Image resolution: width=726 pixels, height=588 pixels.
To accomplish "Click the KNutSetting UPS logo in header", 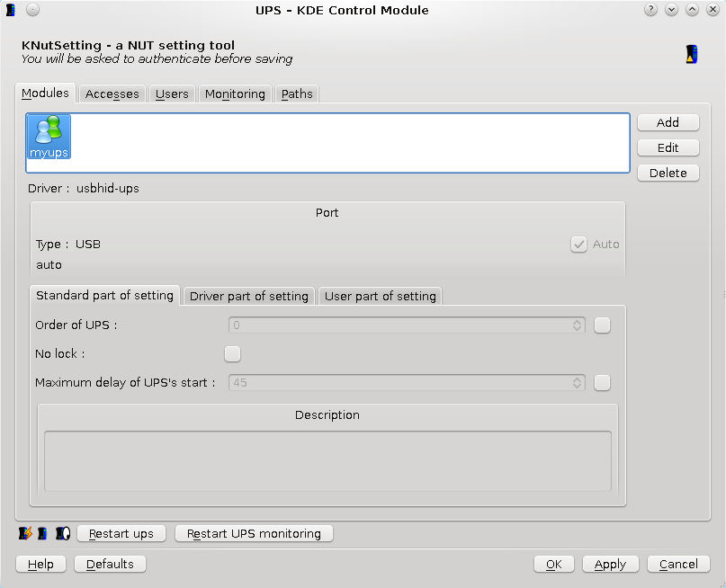I will [691, 54].
